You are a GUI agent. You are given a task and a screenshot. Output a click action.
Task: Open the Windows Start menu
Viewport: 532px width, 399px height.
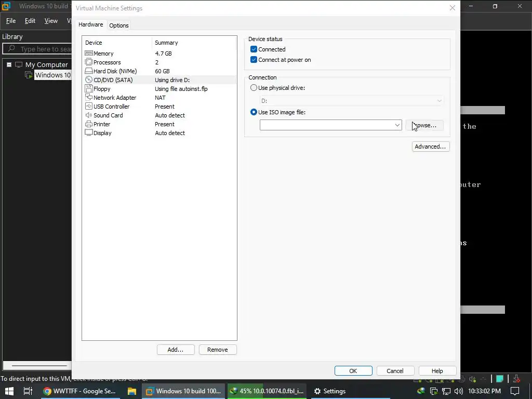(x=9, y=391)
